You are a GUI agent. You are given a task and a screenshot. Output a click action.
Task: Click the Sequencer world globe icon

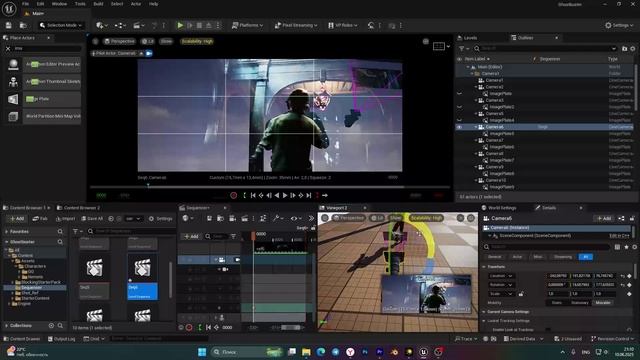[x=185, y=219]
